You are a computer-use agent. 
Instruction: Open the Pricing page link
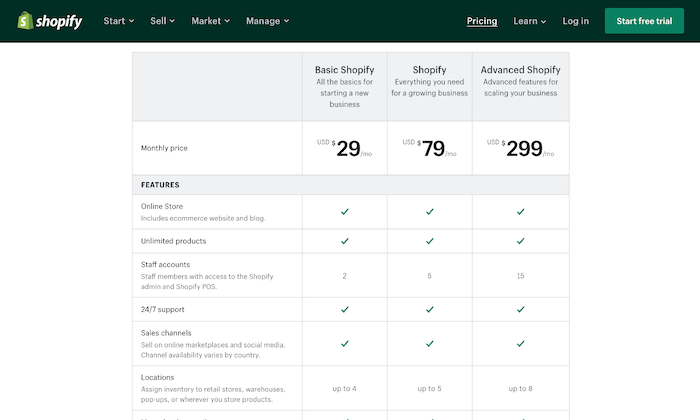482,21
